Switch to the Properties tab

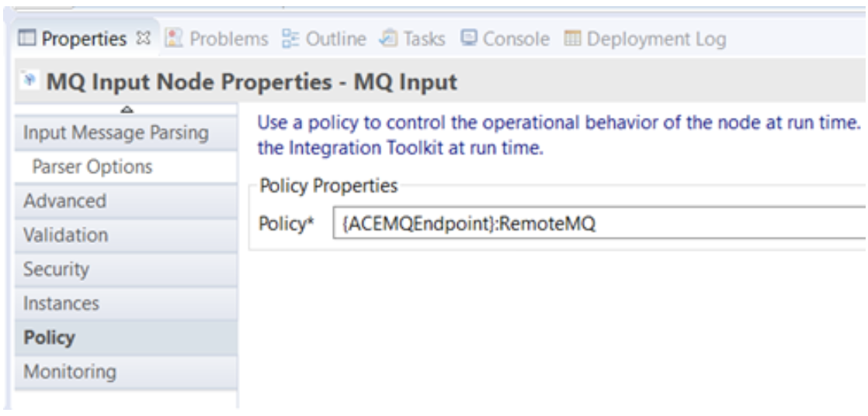pyautogui.click(x=85, y=39)
